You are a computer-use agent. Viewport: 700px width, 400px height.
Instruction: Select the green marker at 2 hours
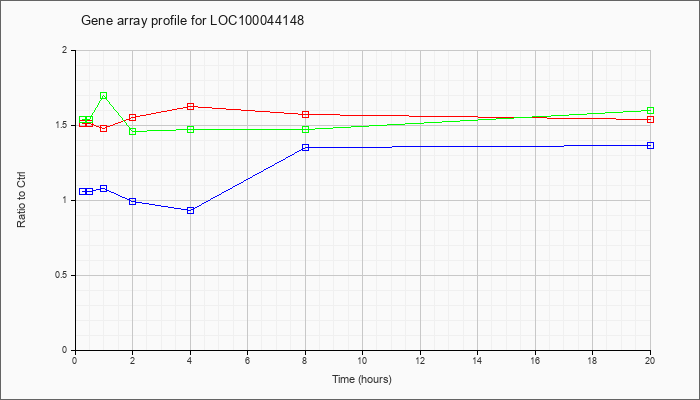point(133,132)
